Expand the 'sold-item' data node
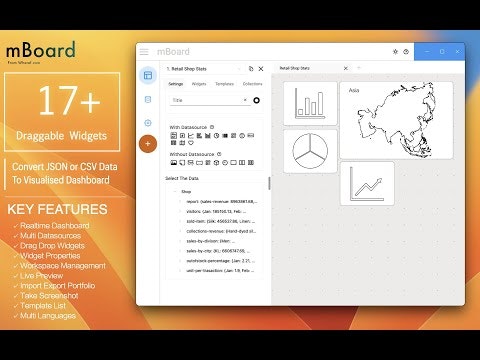The width and height of the screenshot is (480, 360). pyautogui.click(x=180, y=221)
